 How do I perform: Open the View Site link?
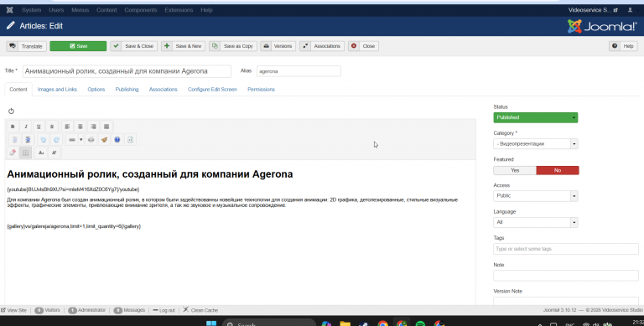(14, 310)
